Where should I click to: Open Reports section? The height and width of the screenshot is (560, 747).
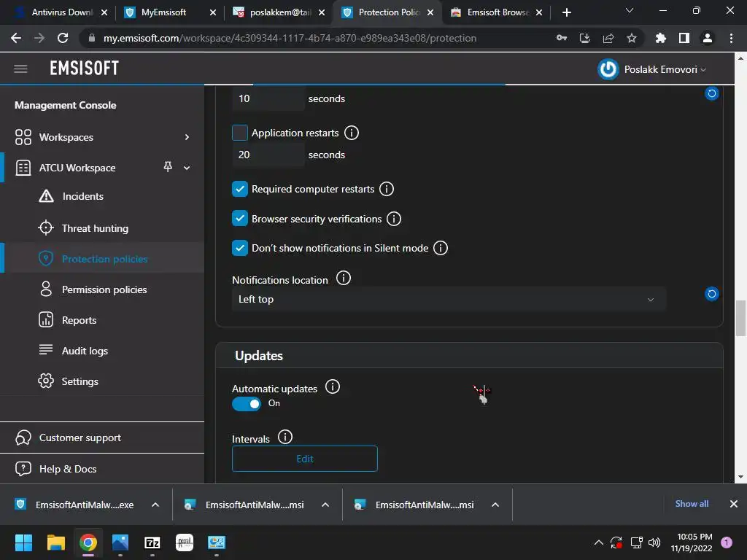(79, 321)
